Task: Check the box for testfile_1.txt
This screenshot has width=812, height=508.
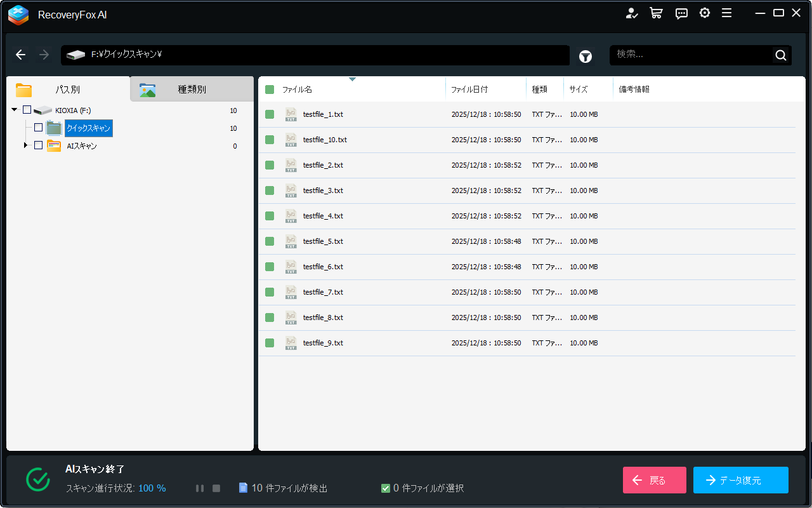Action: [x=270, y=114]
